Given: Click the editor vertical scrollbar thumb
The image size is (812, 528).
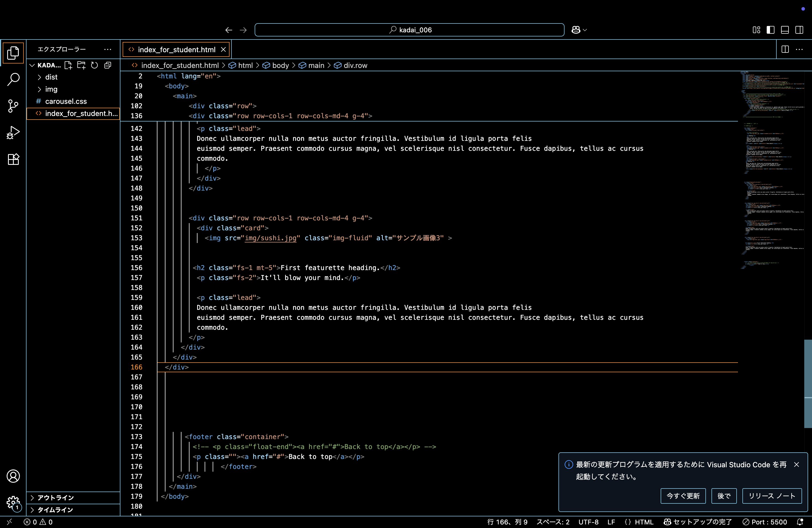Looking at the screenshot, I should (x=808, y=384).
